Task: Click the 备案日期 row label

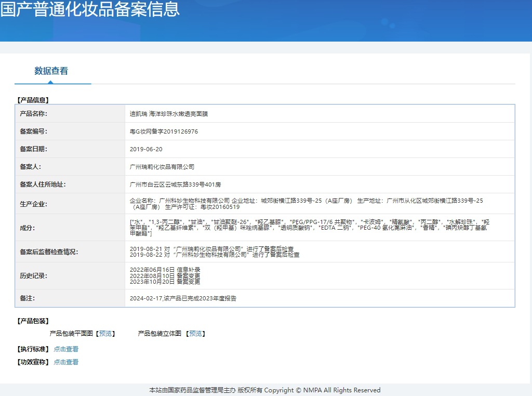Action: point(33,149)
